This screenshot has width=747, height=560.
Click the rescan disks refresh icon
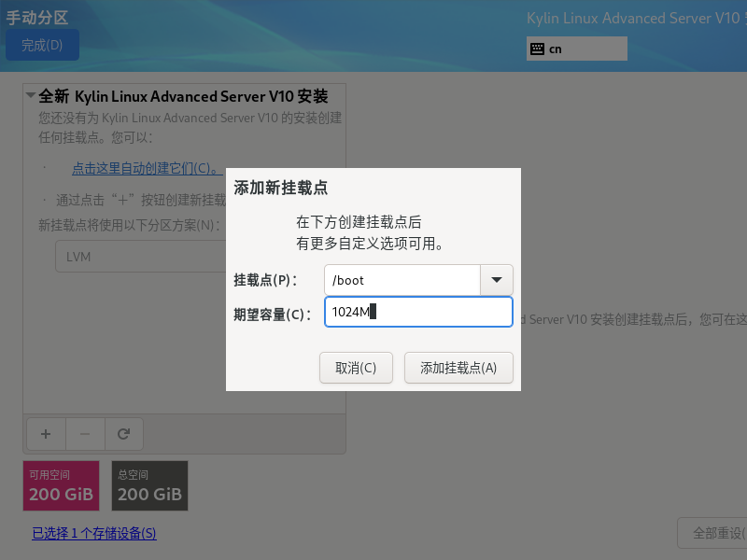pos(123,433)
